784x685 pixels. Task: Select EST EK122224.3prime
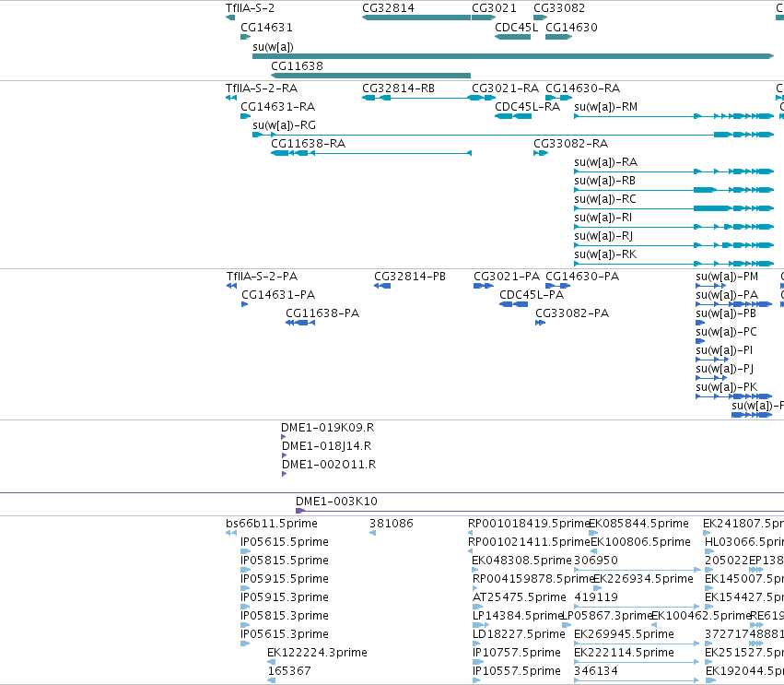coord(317,653)
